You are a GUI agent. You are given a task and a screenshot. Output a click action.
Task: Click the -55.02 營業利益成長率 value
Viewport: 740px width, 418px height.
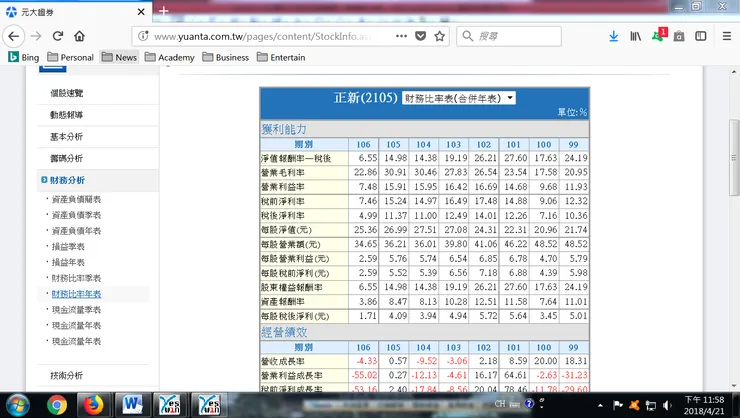[364, 376]
